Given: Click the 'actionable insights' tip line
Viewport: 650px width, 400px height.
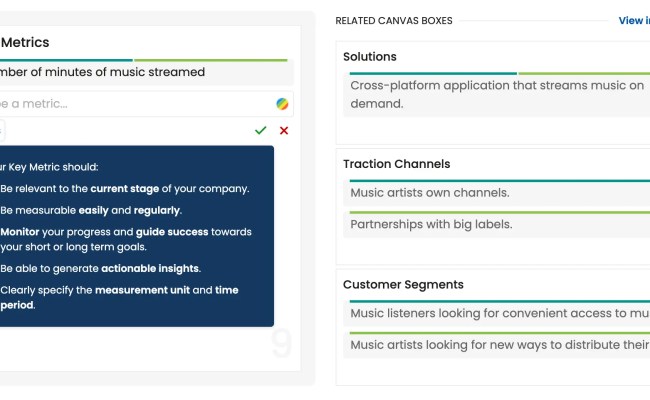Looking at the screenshot, I should [x=100, y=268].
